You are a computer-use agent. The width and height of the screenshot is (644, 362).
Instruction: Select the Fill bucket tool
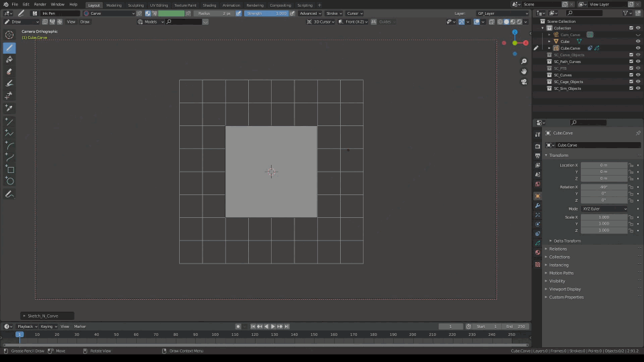point(9,60)
